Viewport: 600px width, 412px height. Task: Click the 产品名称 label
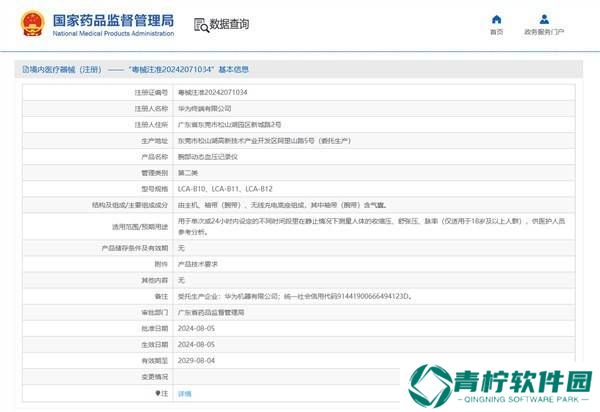155,156
